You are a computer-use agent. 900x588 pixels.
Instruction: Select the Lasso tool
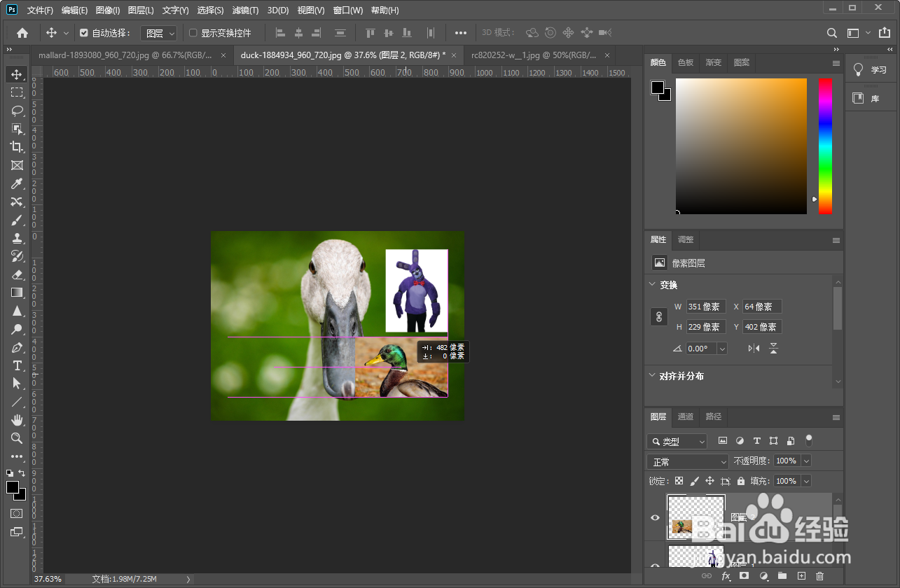[x=17, y=111]
